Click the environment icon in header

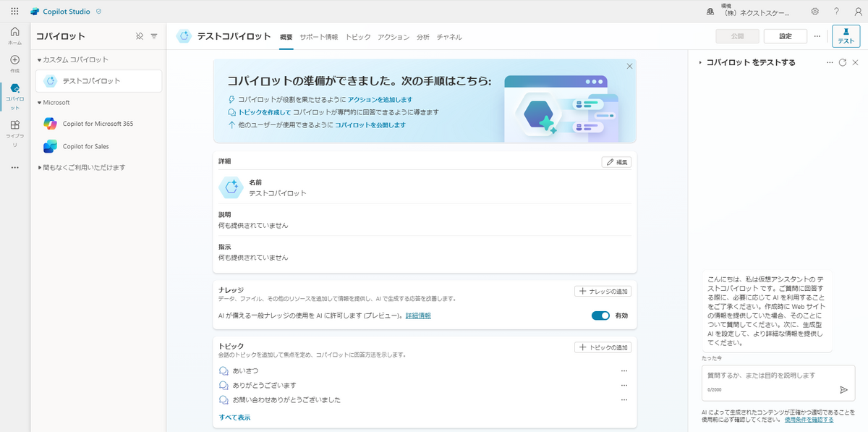tap(710, 12)
